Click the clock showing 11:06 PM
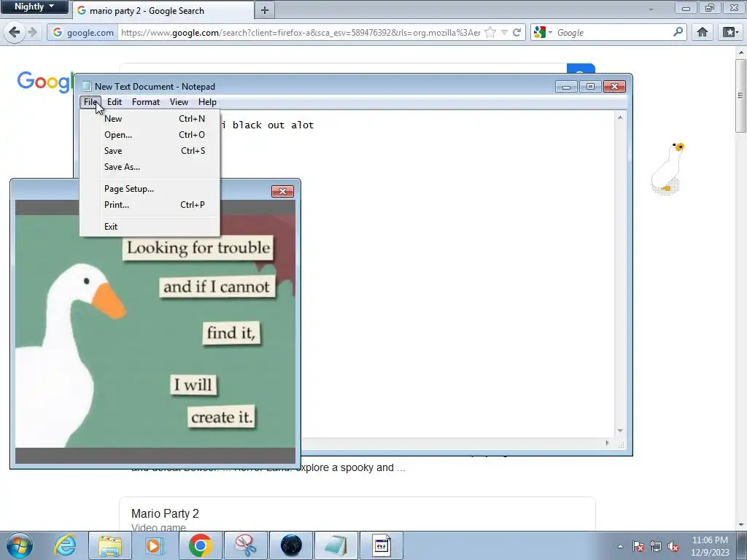 [710, 546]
